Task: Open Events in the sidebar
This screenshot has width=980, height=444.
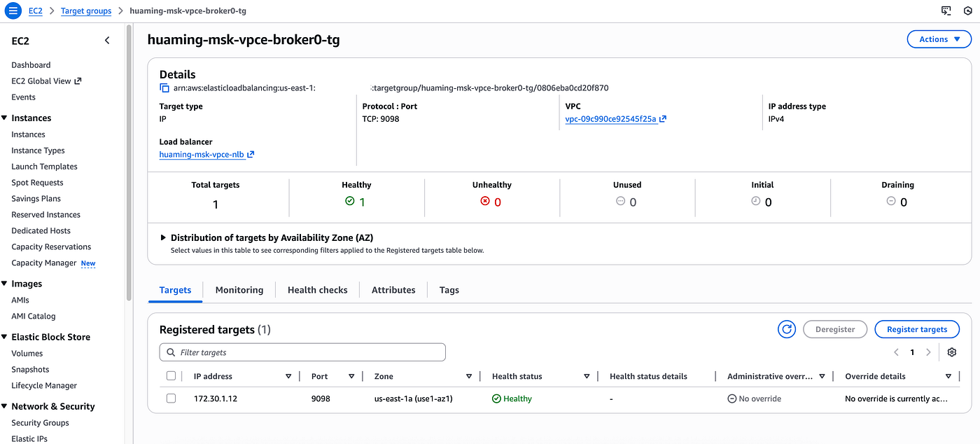Action: (23, 97)
